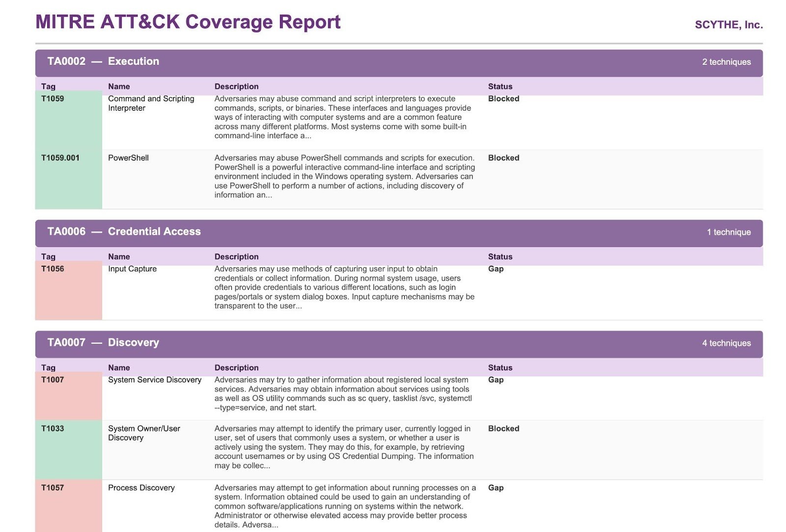Collapse the TA0002 Execution section header
786x532 pixels.
coord(398,62)
